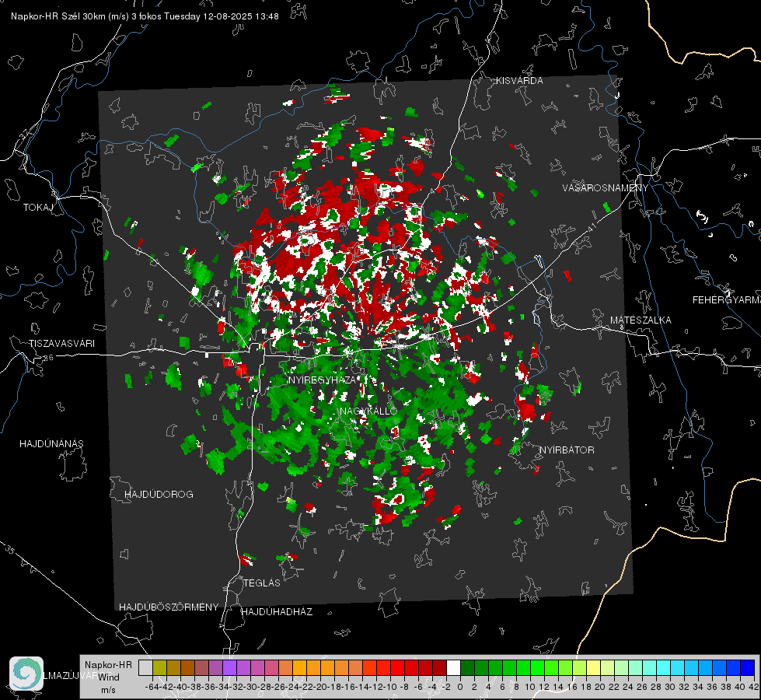Screen dimensions: 761x700
Task: Click the gray first swatch in the legend
Action: click(x=145, y=667)
